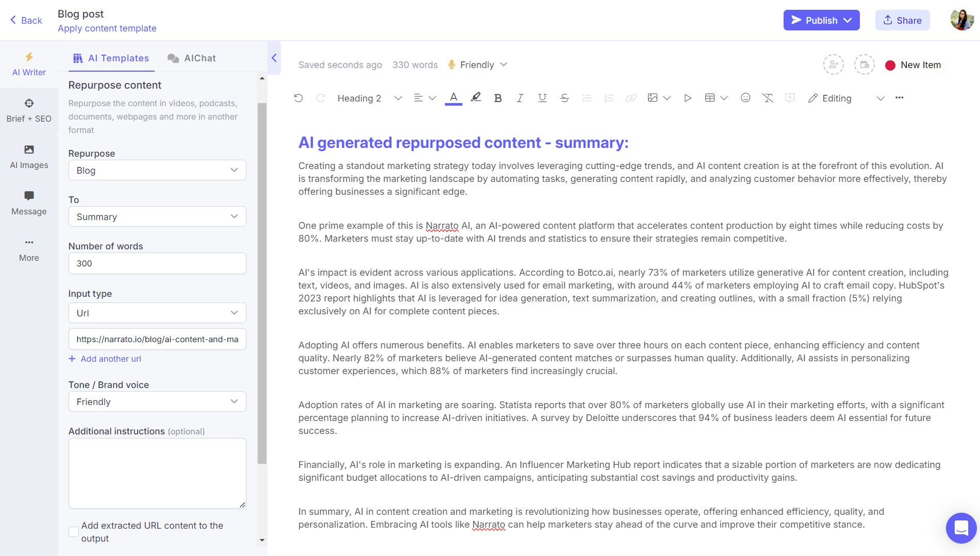Image resolution: width=980 pixels, height=556 pixels.
Task: Open the Brief + SEO section
Action: pos(28,110)
